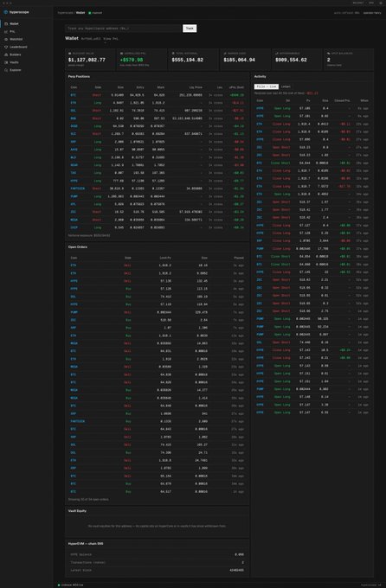Click the Unrealized PnL card icon
This screenshot has width=386, height=588.
pos(121,54)
